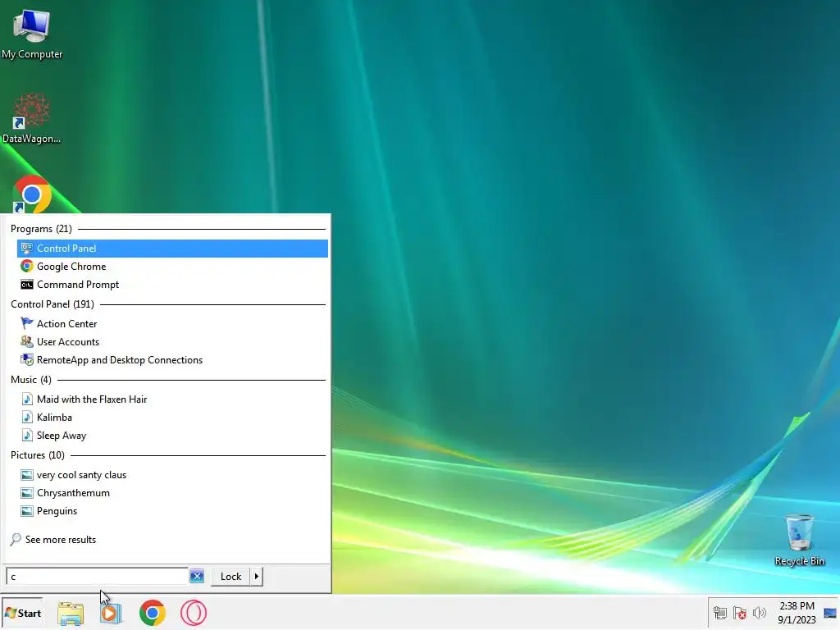Viewport: 840px width, 630px height.
Task: Click the RemoteApp connections icon
Action: pos(27,360)
